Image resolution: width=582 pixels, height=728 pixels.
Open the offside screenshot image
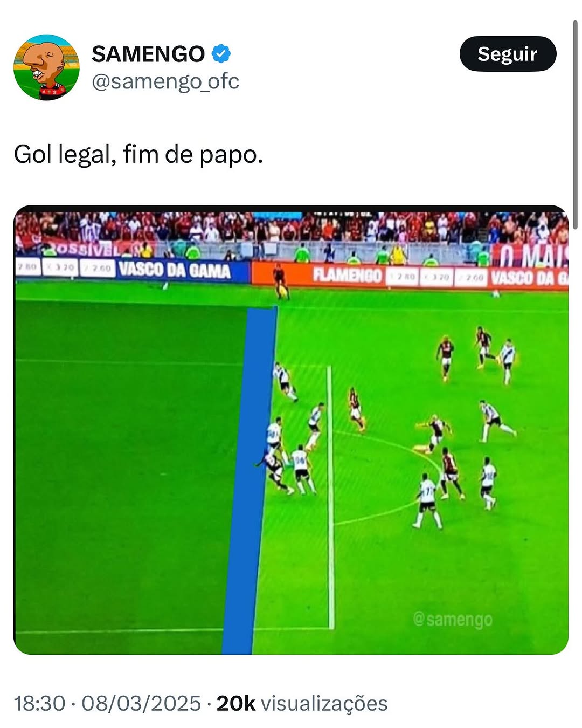tap(291, 430)
